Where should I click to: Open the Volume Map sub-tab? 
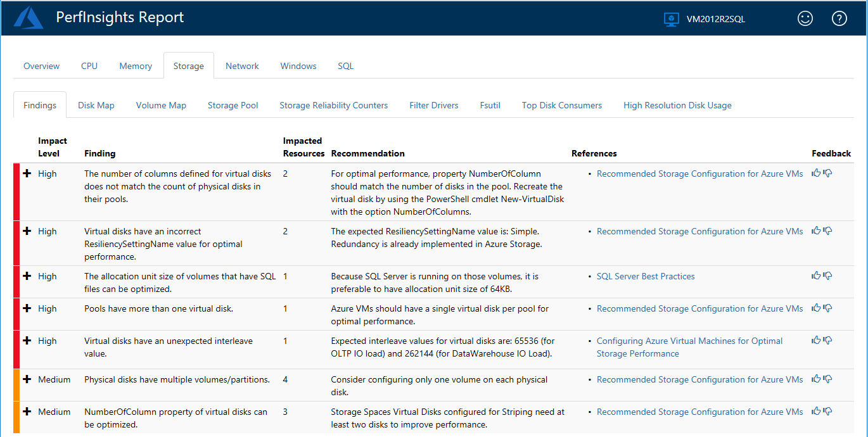[161, 105]
